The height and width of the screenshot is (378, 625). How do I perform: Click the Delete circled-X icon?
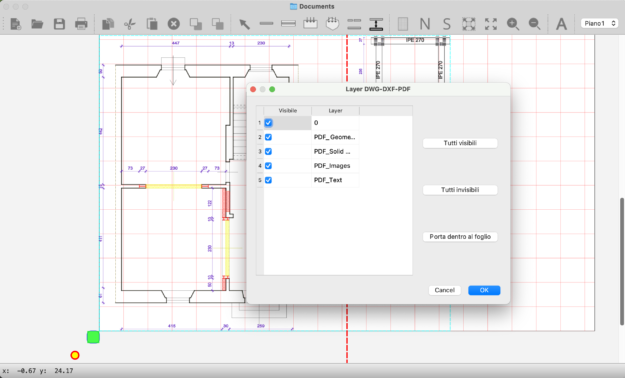173,24
